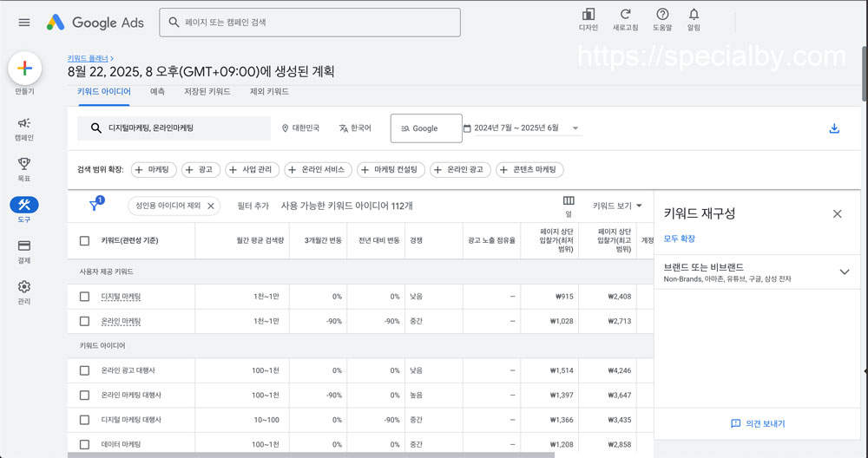Click the Google search network box
Viewport: 868px width, 458px height.
(x=426, y=128)
